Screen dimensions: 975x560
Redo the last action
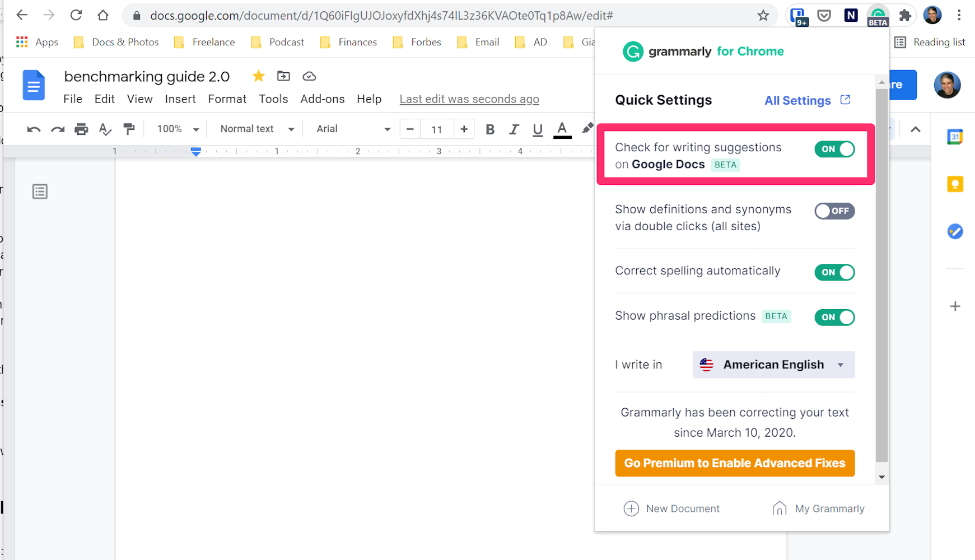[58, 129]
